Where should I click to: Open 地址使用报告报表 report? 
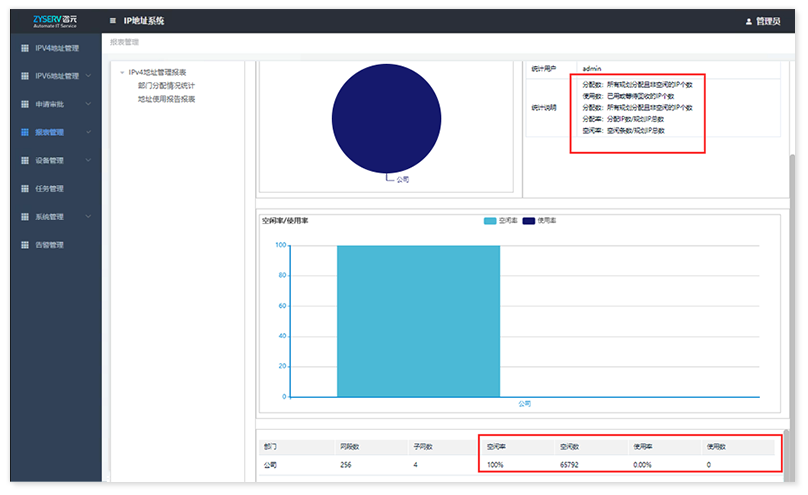[x=166, y=99]
